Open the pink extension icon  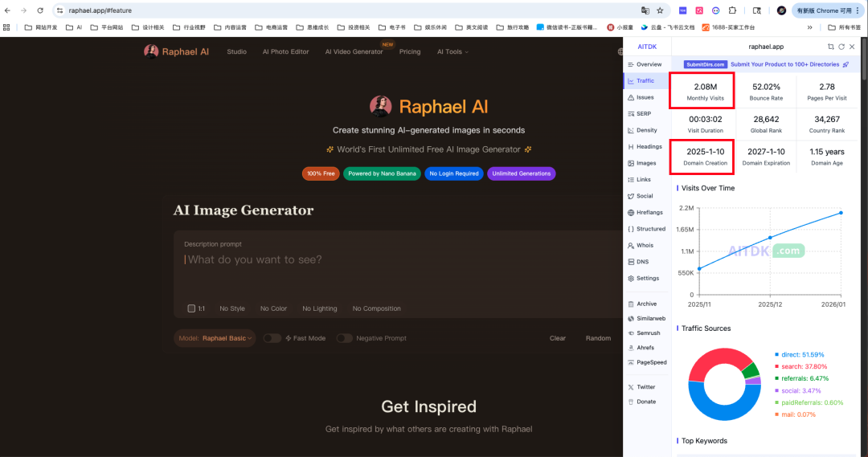click(699, 10)
